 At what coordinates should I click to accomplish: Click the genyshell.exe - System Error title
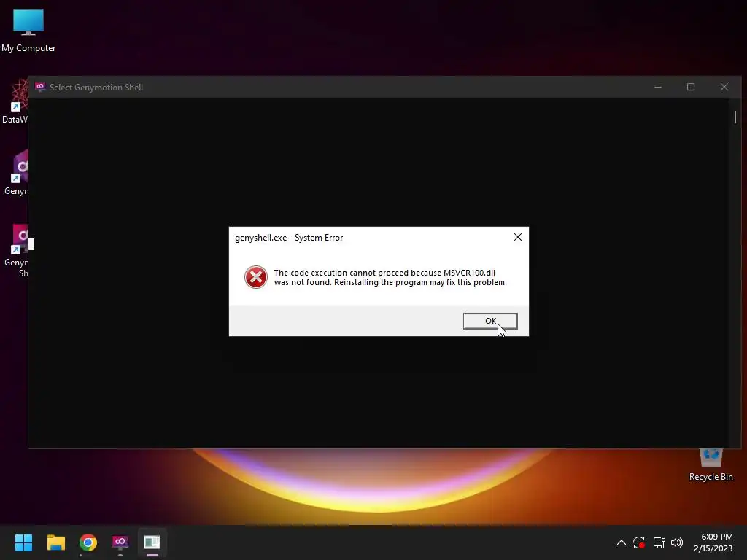289,238
